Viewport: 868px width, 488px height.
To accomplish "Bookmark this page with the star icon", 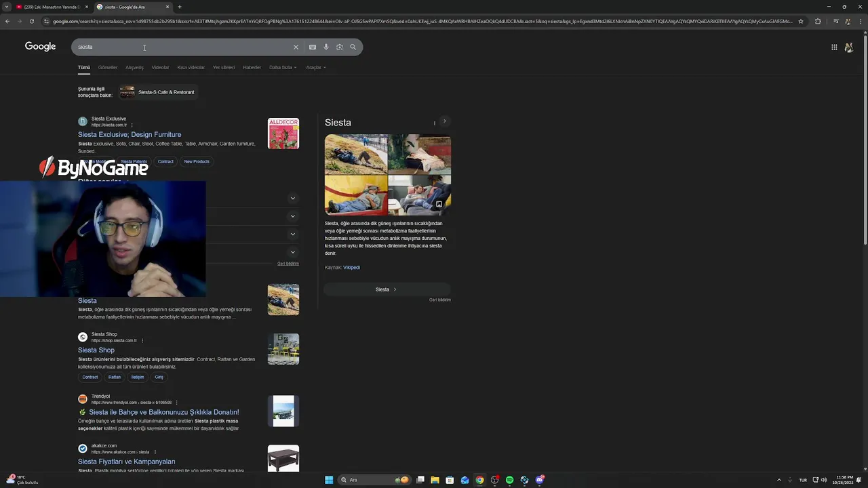I will pyautogui.click(x=801, y=21).
